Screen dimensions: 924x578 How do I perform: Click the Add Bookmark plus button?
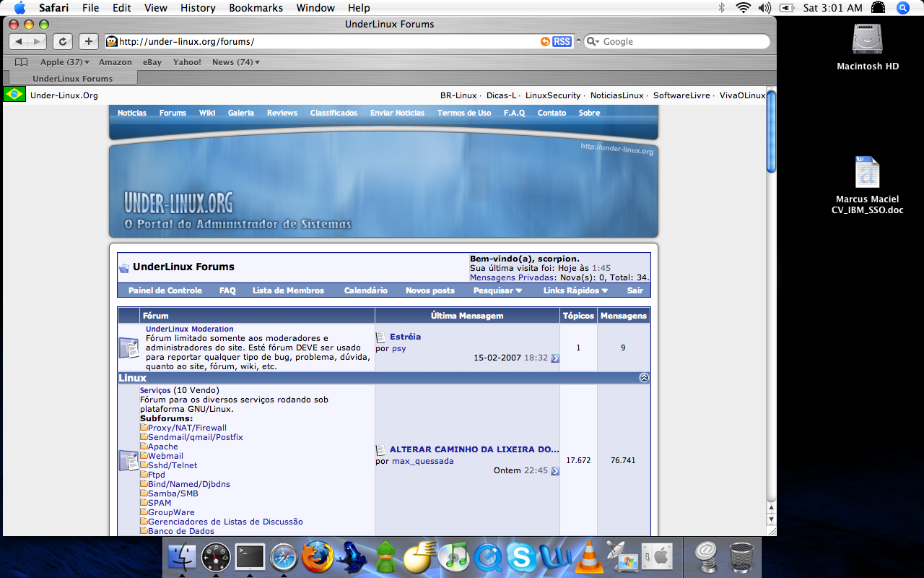click(x=88, y=42)
